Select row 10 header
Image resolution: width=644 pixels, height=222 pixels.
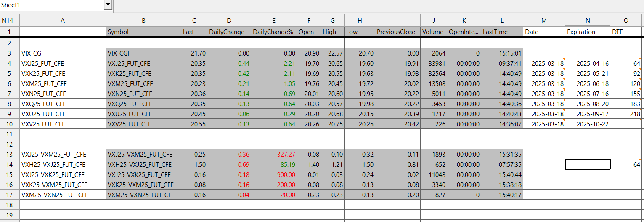coord(10,124)
